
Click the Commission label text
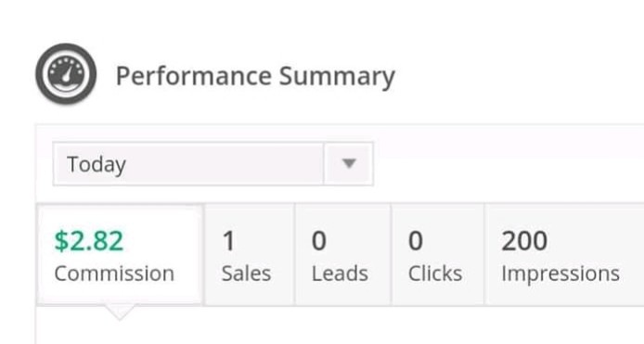click(x=114, y=274)
